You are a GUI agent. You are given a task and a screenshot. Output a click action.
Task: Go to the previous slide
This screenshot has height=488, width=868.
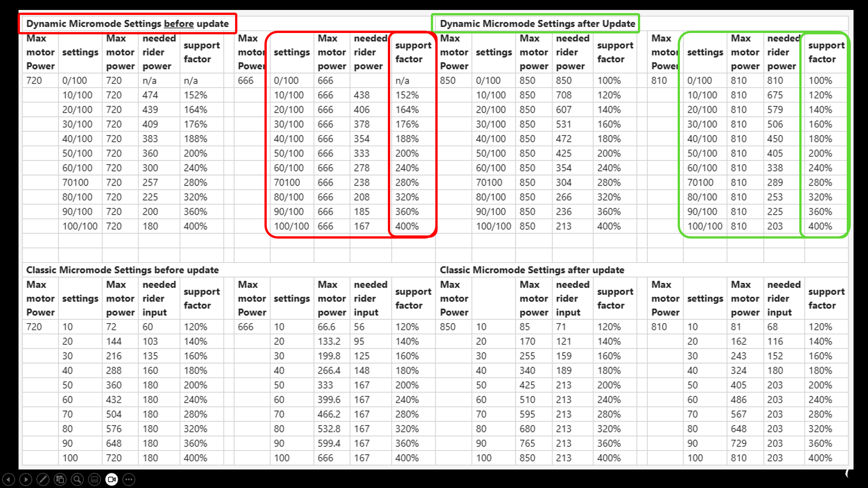click(x=9, y=479)
